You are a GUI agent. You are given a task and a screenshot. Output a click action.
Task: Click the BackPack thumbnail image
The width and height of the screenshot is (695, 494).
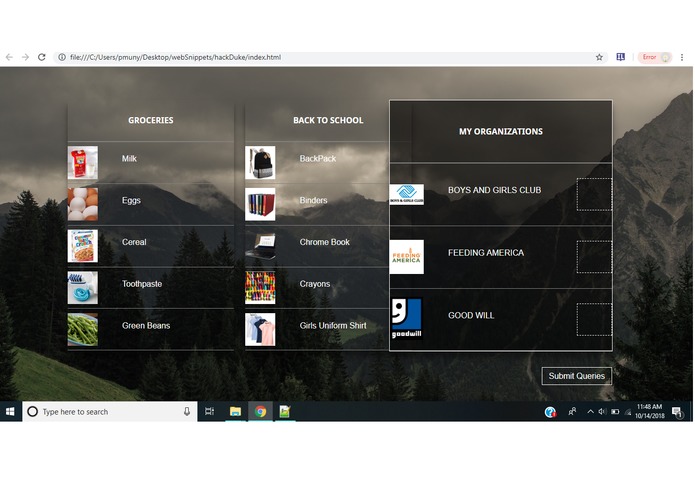(260, 163)
